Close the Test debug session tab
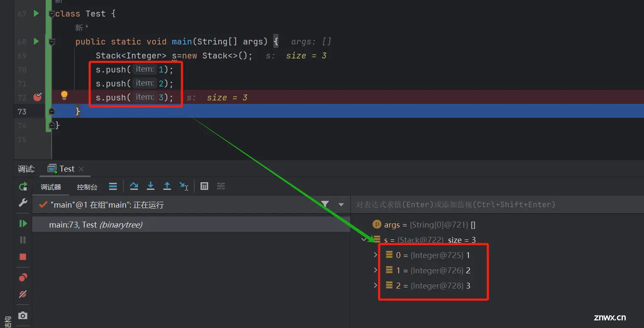The height and width of the screenshot is (328, 644). pyautogui.click(x=82, y=169)
